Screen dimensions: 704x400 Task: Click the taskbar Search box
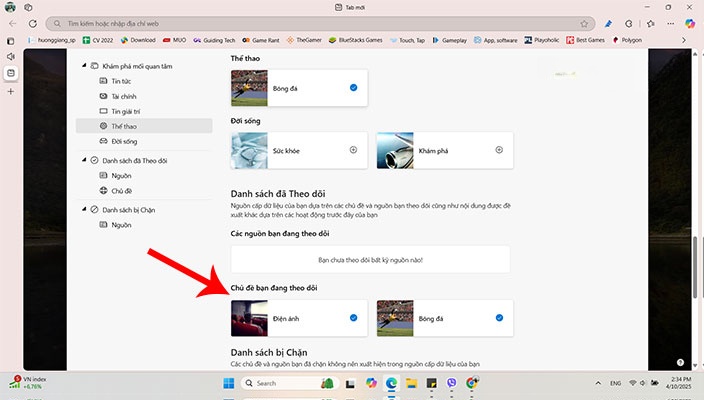[289, 383]
